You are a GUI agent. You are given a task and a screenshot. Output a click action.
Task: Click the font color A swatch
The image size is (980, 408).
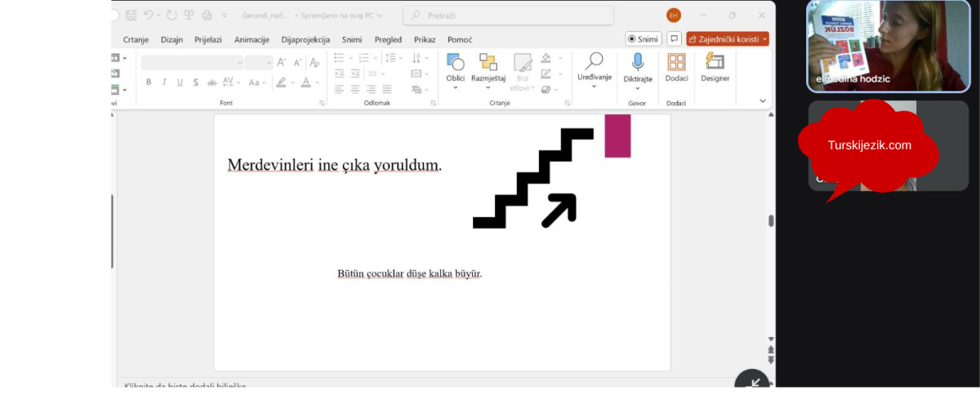coord(306,82)
